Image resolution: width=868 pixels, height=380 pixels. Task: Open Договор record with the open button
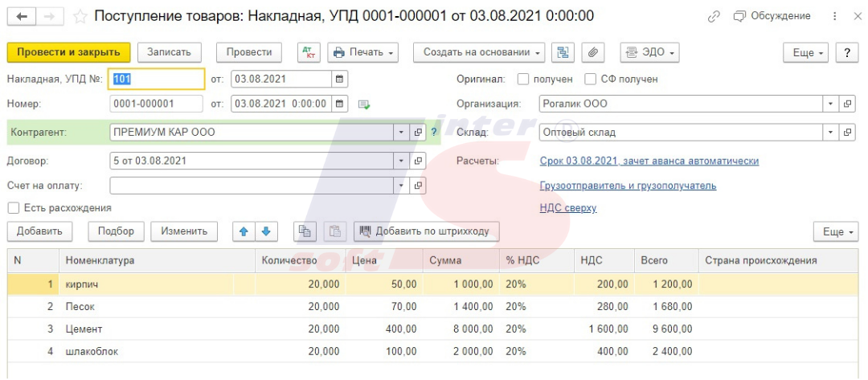[418, 161]
